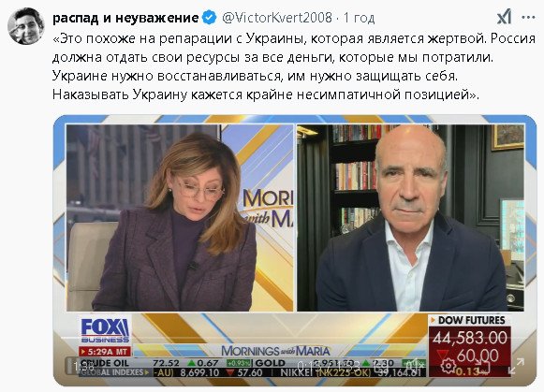
Task: Click the video on the bald guest
Action: pos(410,218)
